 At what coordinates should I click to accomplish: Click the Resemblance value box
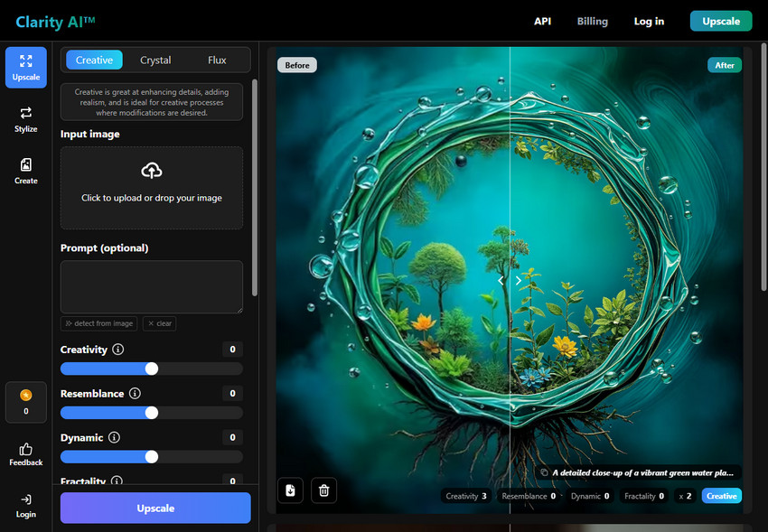232,394
